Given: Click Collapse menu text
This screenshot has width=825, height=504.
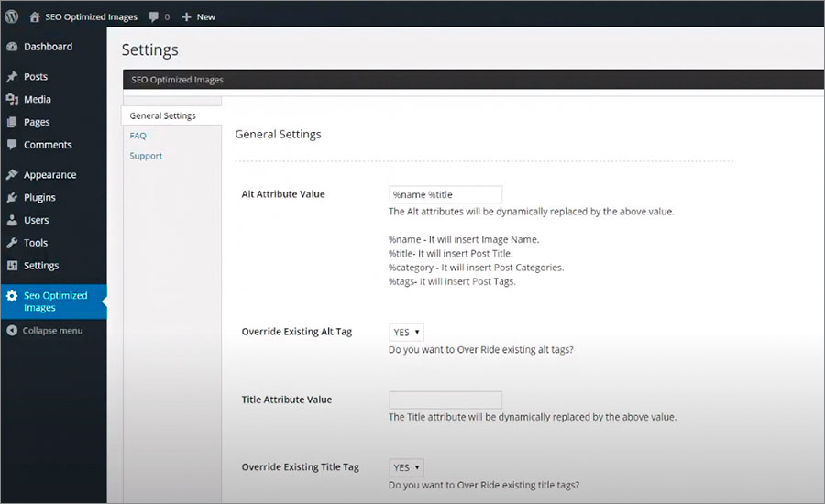Looking at the screenshot, I should [52, 331].
